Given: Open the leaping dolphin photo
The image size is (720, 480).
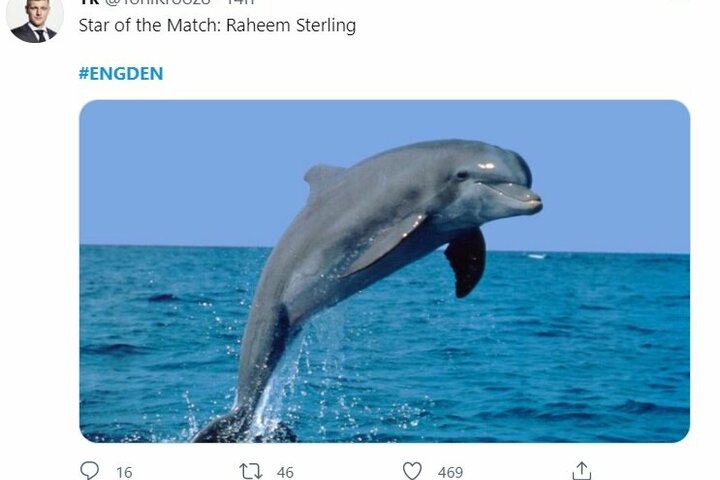Looking at the screenshot, I should pyautogui.click(x=384, y=271).
